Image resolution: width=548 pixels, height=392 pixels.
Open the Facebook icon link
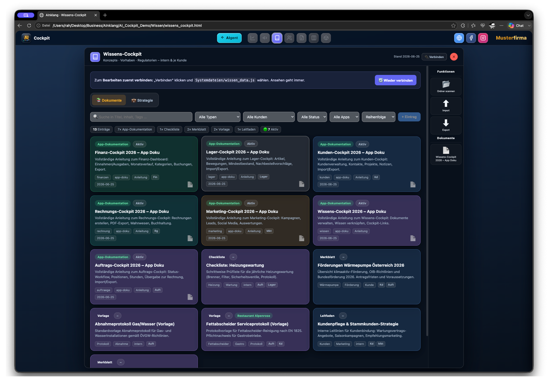(471, 38)
